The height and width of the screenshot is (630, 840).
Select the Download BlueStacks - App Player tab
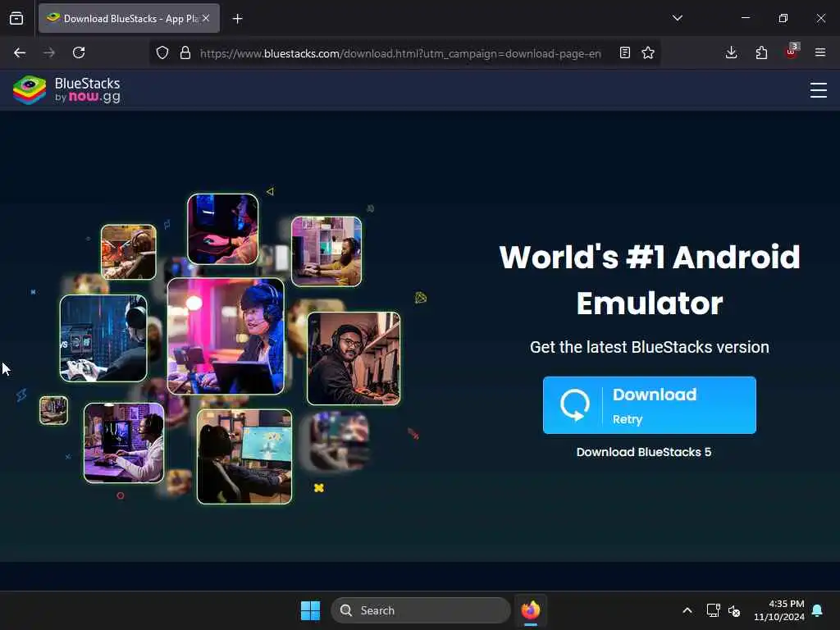pyautogui.click(x=129, y=18)
